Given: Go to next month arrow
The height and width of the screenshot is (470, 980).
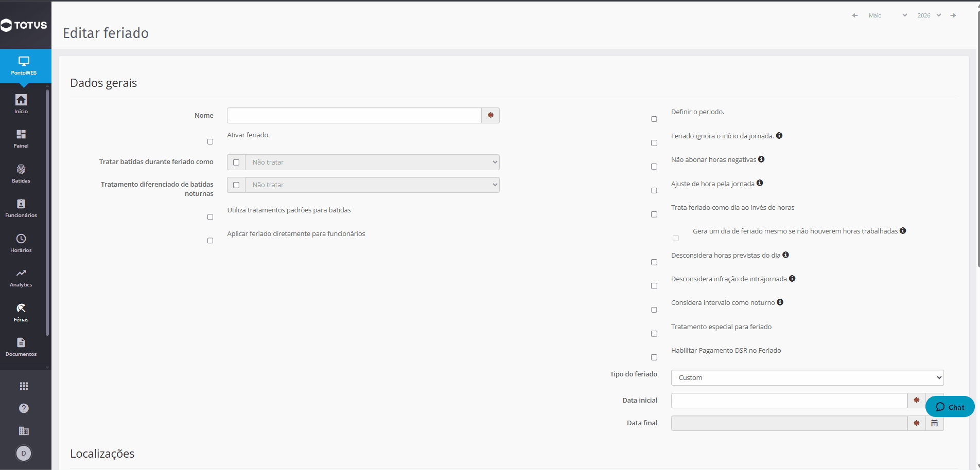Looking at the screenshot, I should pos(953,15).
